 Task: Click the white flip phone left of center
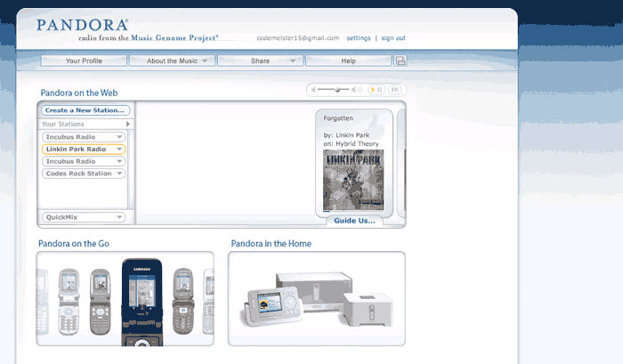[x=69, y=301]
